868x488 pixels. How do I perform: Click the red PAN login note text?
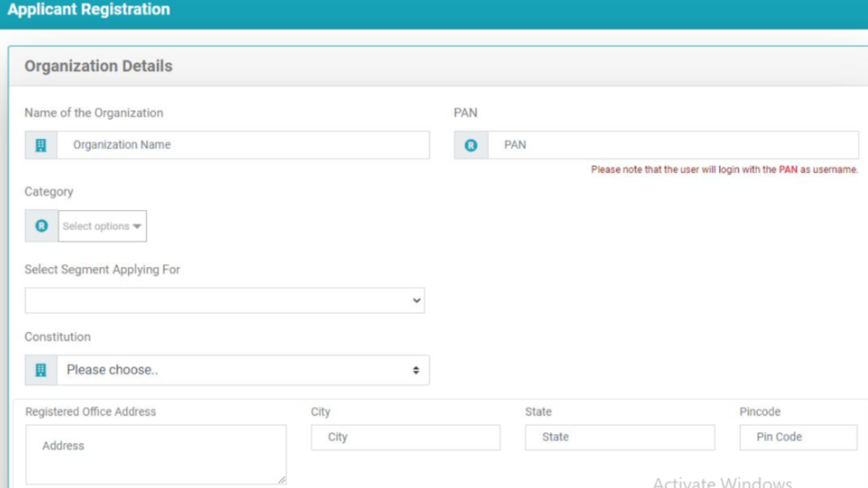tap(724, 169)
